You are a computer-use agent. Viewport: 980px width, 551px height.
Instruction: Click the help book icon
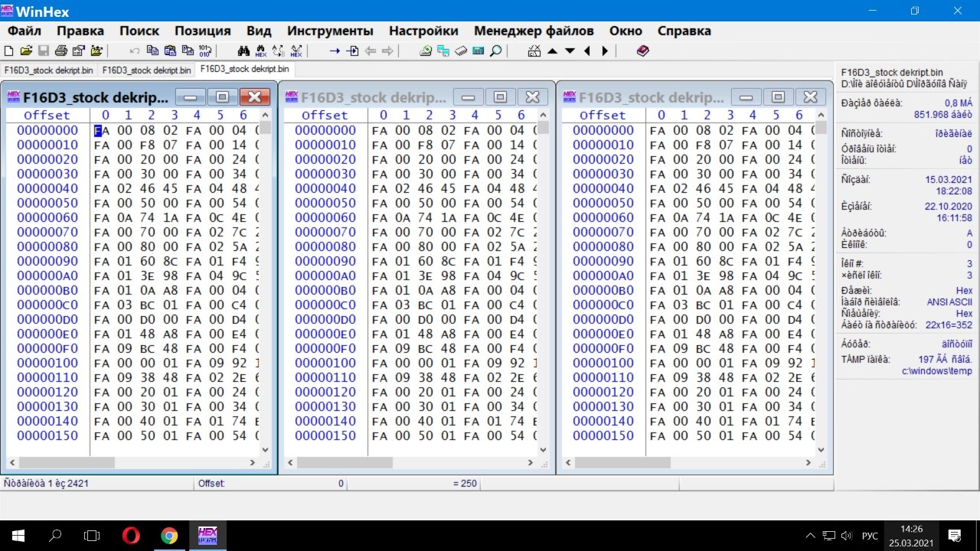point(642,51)
